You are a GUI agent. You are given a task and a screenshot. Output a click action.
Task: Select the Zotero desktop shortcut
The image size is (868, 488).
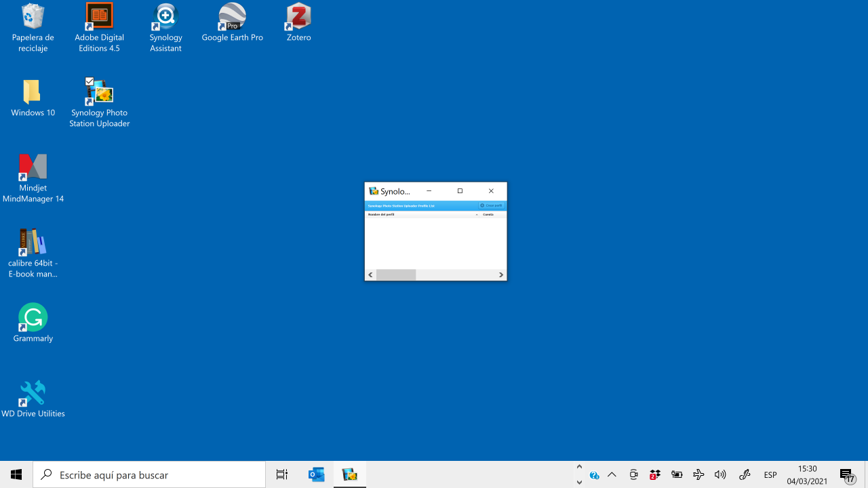298,23
